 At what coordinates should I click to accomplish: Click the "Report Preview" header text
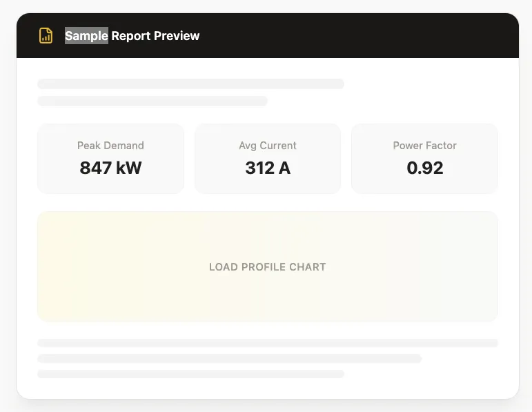(x=155, y=36)
